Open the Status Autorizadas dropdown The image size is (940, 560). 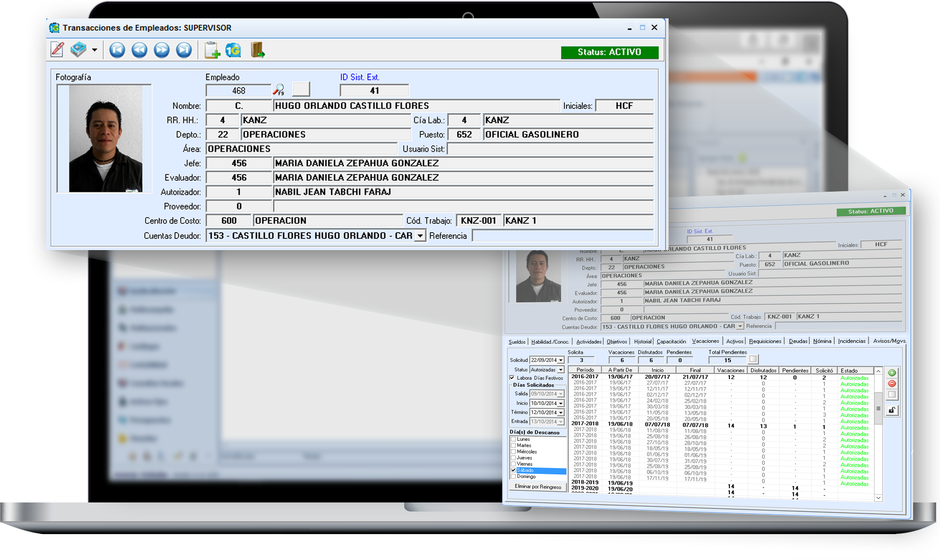point(561,370)
